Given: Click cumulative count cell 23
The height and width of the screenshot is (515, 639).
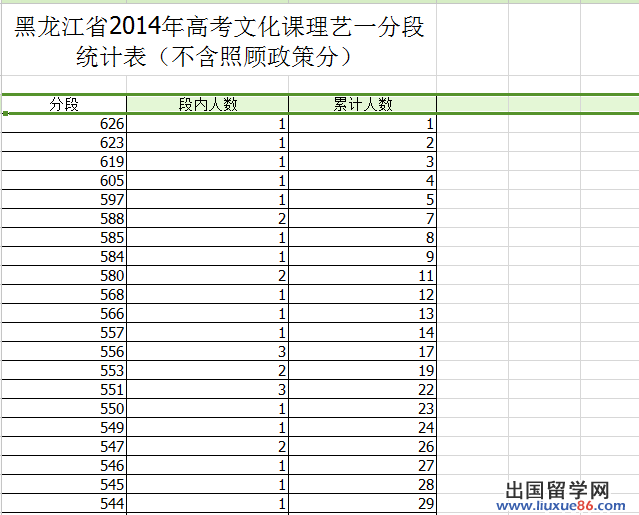Looking at the screenshot, I should [362, 409].
